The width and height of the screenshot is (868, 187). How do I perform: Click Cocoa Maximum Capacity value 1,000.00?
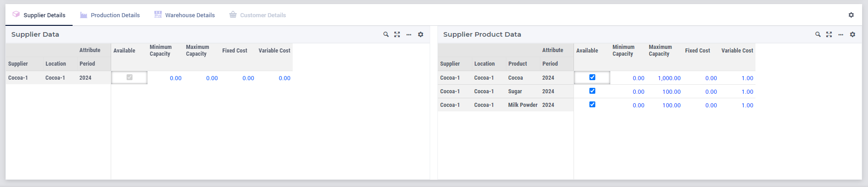tap(669, 78)
